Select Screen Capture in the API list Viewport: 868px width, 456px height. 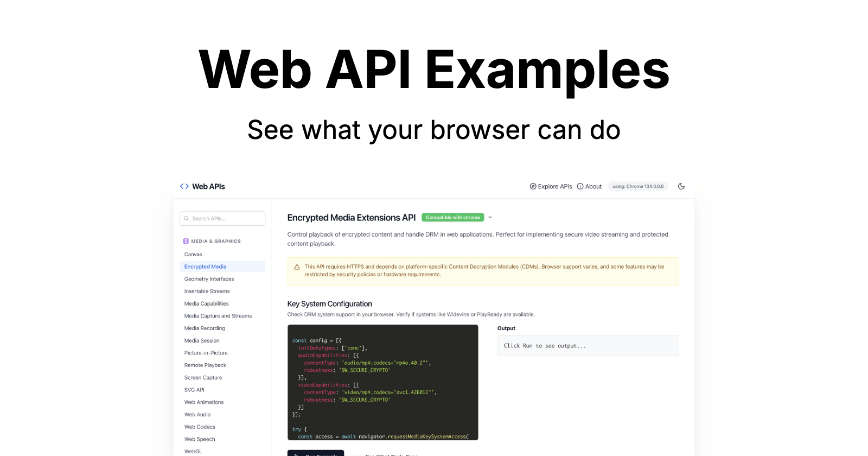203,378
